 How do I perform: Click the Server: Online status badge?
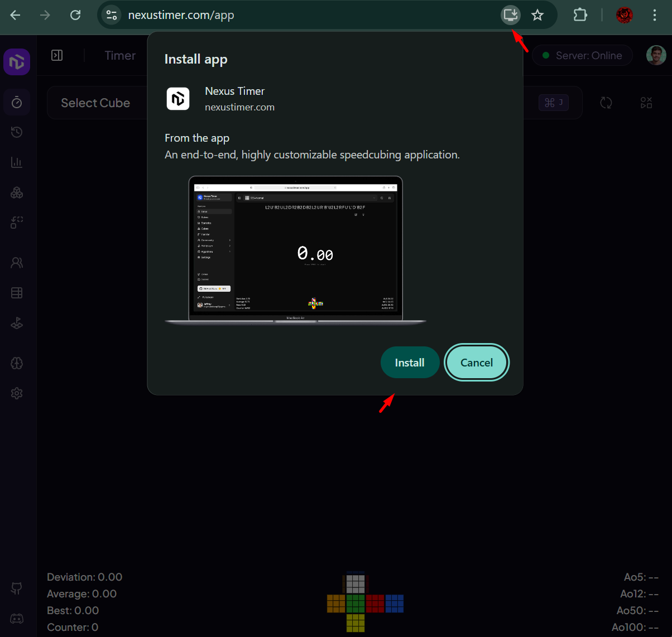[x=582, y=55]
